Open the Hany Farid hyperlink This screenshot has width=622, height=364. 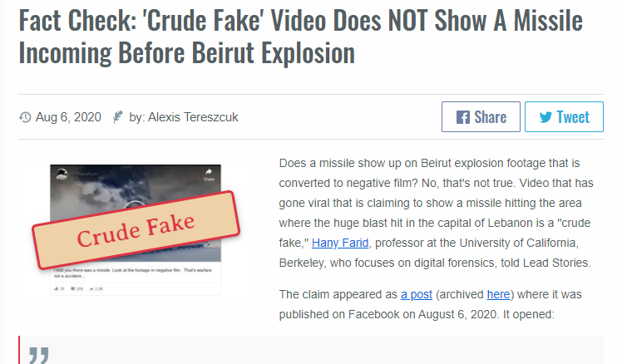point(340,243)
